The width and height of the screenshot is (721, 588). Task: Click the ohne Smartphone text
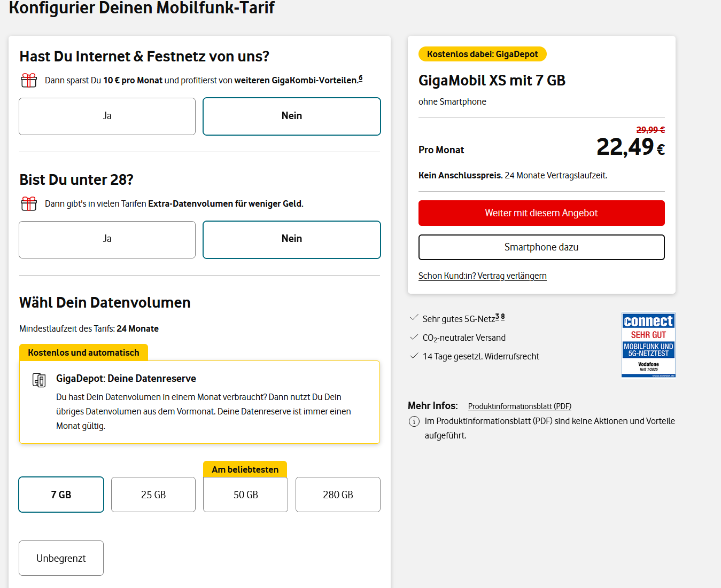pyautogui.click(x=452, y=102)
